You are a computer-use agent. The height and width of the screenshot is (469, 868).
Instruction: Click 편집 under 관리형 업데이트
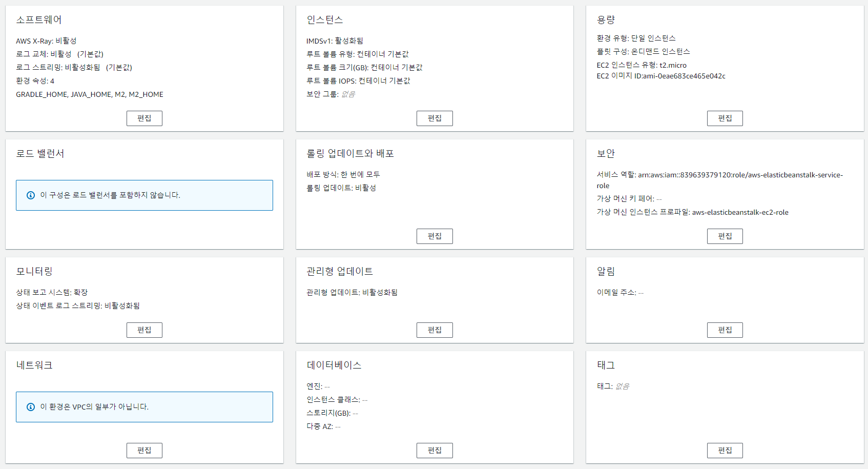[435, 330]
